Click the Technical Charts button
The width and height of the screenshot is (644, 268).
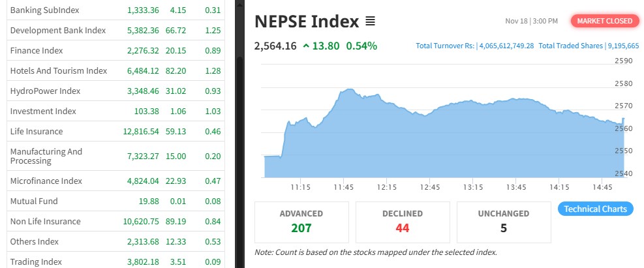pyautogui.click(x=595, y=209)
